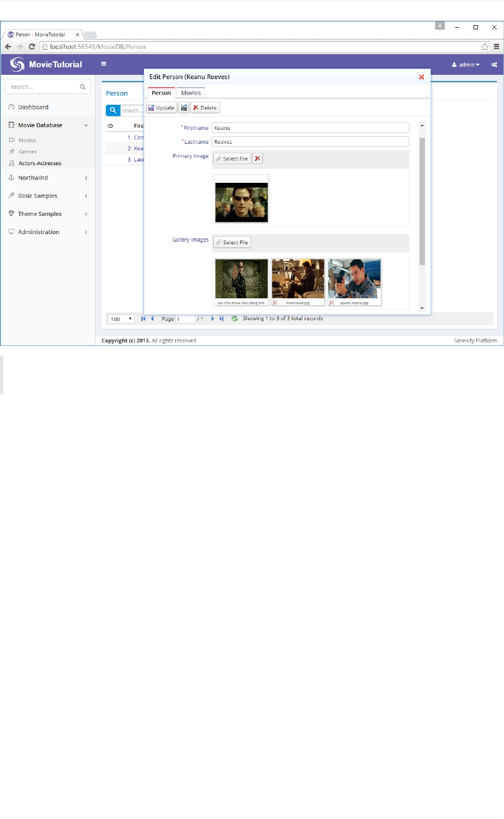Refresh the grid with green icon
Screen dimensions: 504x819
pyautogui.click(x=234, y=319)
